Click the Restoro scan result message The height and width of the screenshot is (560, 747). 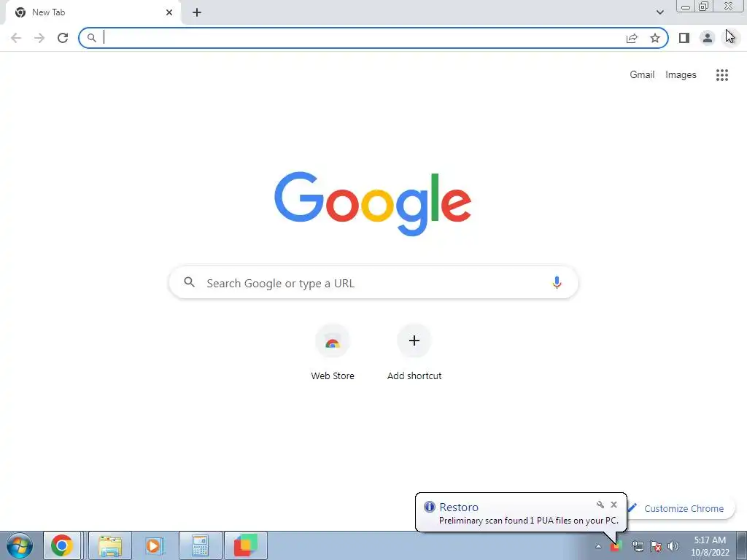pyautogui.click(x=528, y=521)
